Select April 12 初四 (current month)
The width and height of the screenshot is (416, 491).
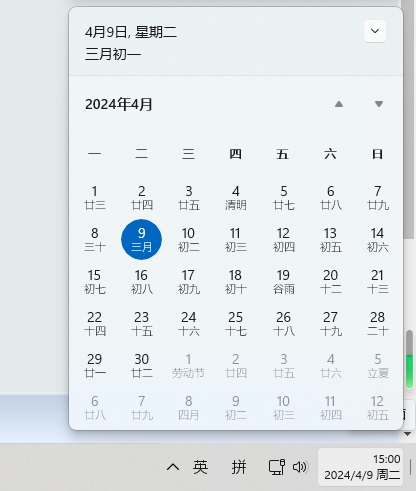[283, 240]
